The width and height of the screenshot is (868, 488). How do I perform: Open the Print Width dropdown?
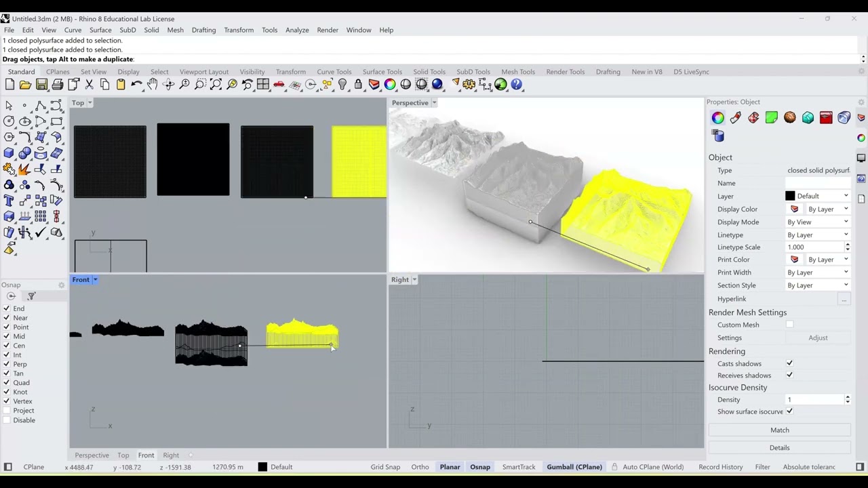pos(817,272)
